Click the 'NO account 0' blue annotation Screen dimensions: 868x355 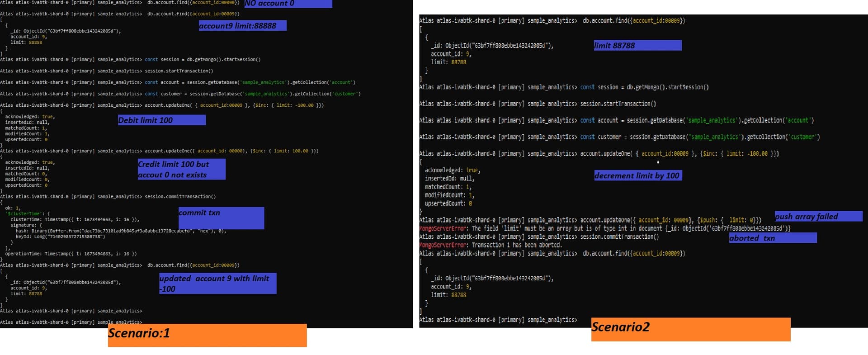pos(288,4)
